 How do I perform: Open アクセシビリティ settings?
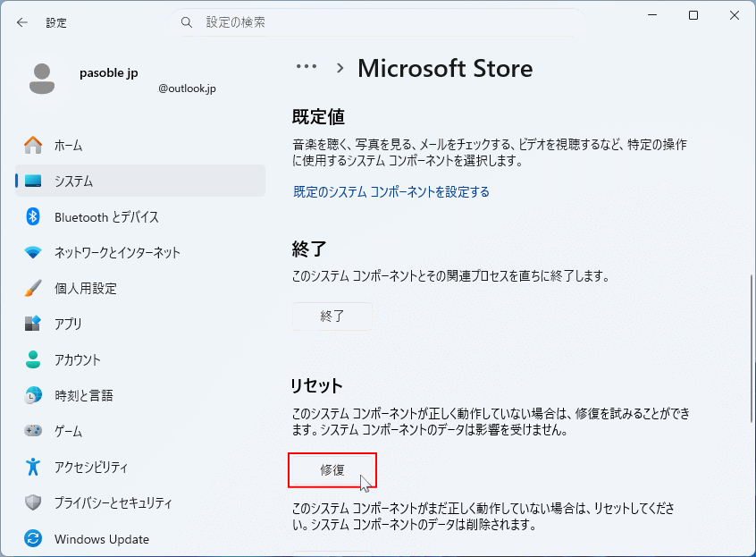coord(140,467)
